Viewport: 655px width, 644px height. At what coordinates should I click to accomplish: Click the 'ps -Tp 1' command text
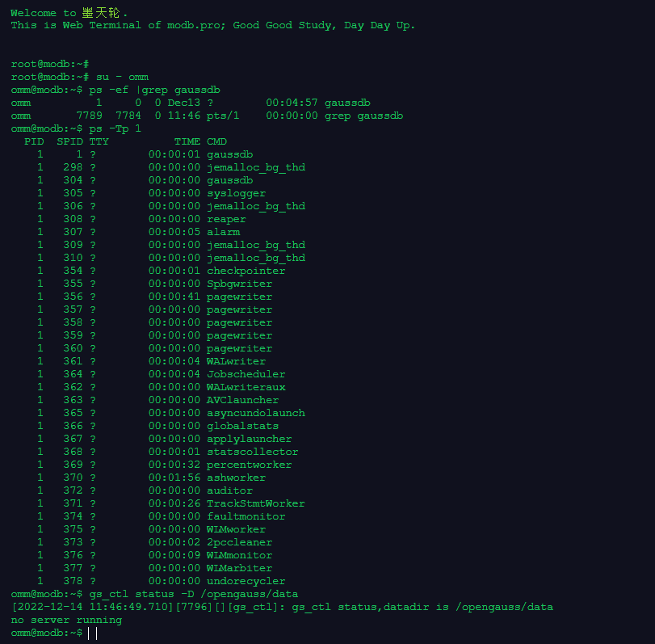click(x=115, y=128)
